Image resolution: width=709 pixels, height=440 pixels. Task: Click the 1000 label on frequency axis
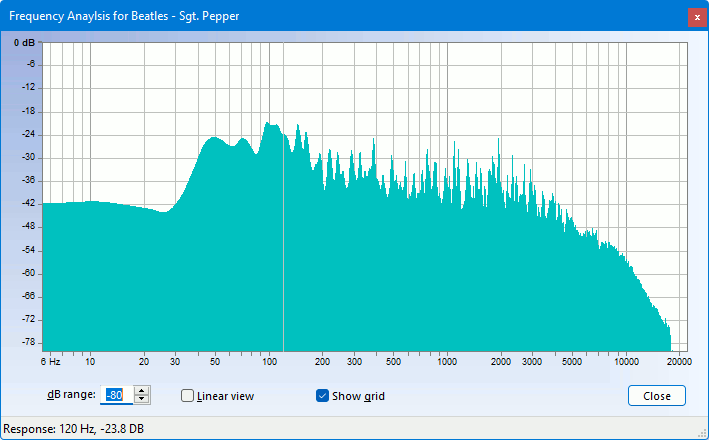tap(447, 360)
